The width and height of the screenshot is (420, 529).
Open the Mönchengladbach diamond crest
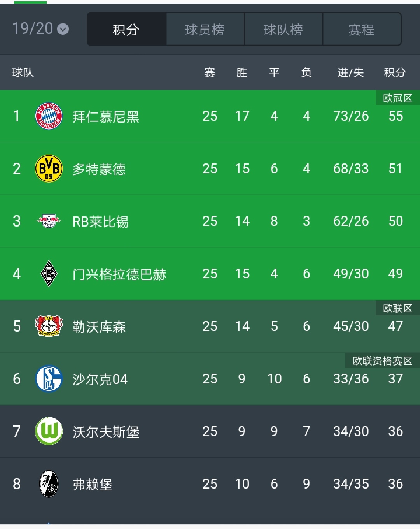pos(49,274)
